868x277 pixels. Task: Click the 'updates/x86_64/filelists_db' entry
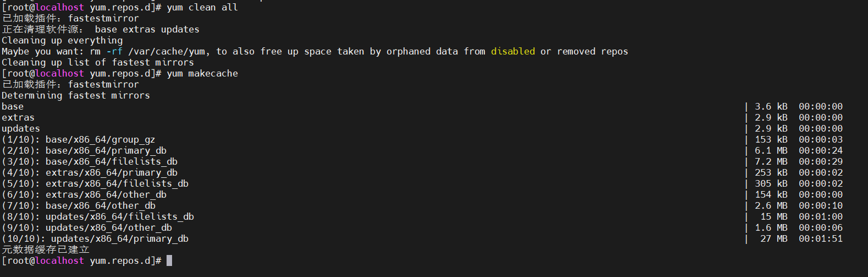point(119,216)
